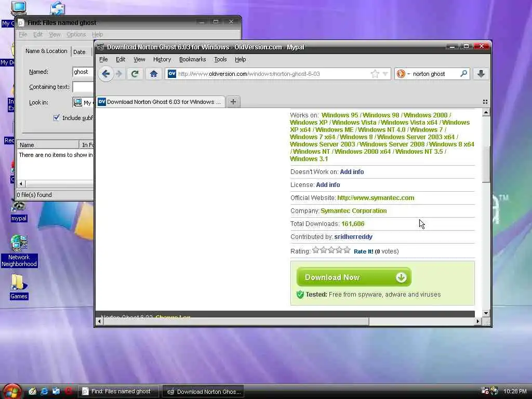Click the '0 file(s) found' status text
Screen dimensions: 532x399
[34, 195]
